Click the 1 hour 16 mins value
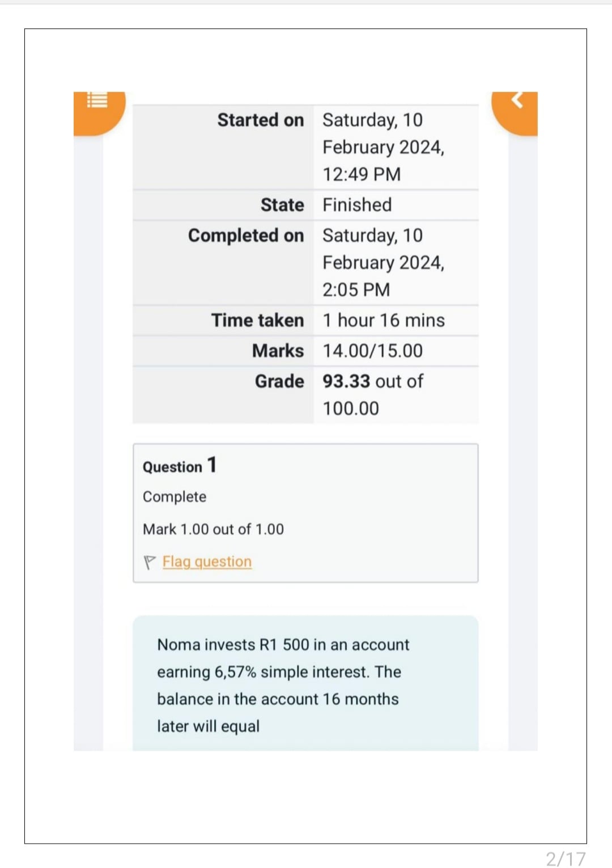Viewport: 612px width, 868px height. (x=384, y=320)
